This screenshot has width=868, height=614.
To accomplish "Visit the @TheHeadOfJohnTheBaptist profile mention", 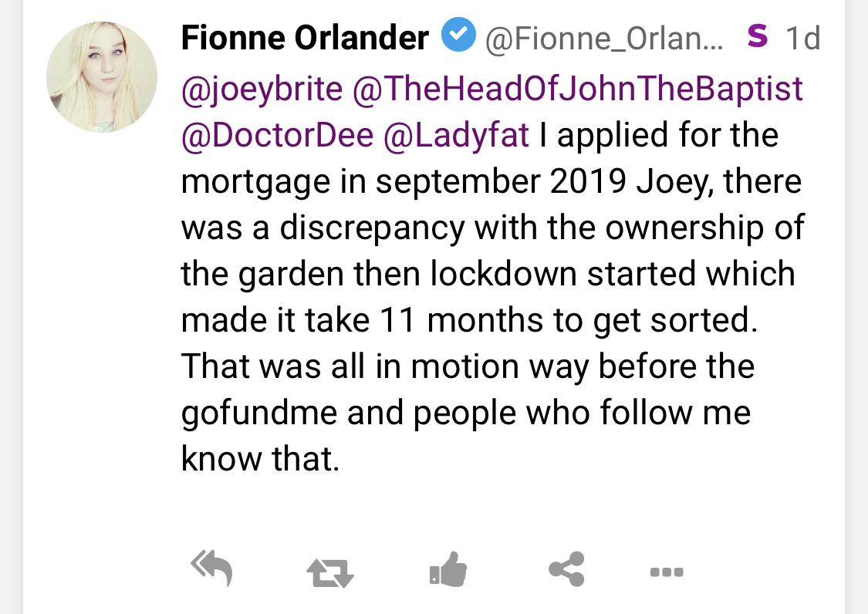I will click(x=577, y=89).
